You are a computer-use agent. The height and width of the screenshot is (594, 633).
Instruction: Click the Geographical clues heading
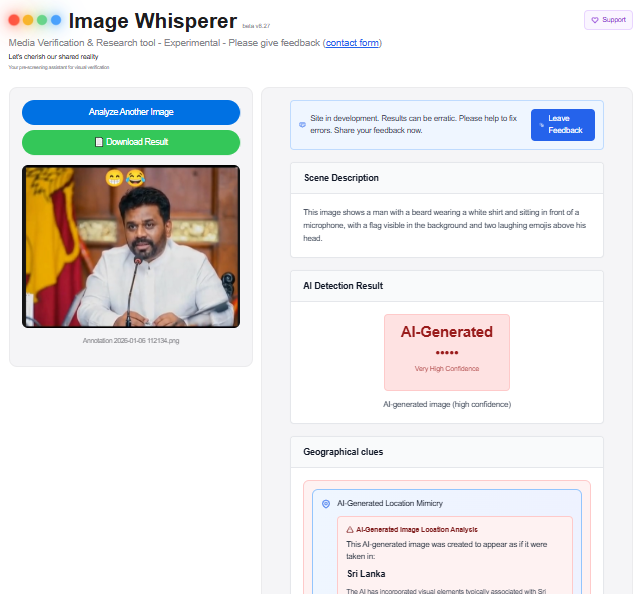pos(343,451)
